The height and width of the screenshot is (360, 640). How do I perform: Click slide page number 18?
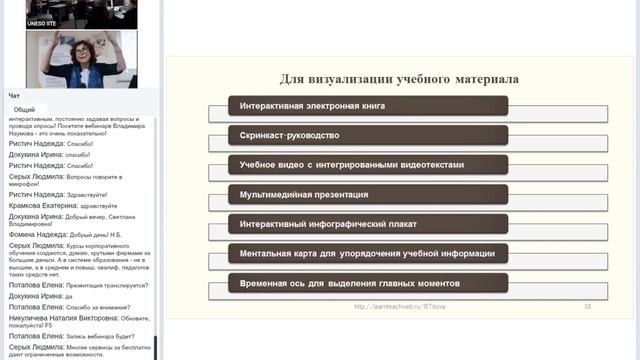click(587, 307)
